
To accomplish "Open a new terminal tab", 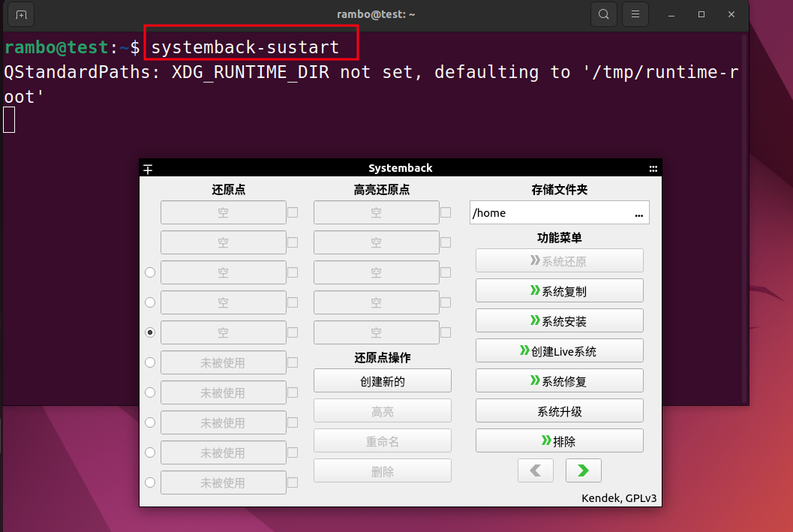I will pyautogui.click(x=21, y=14).
